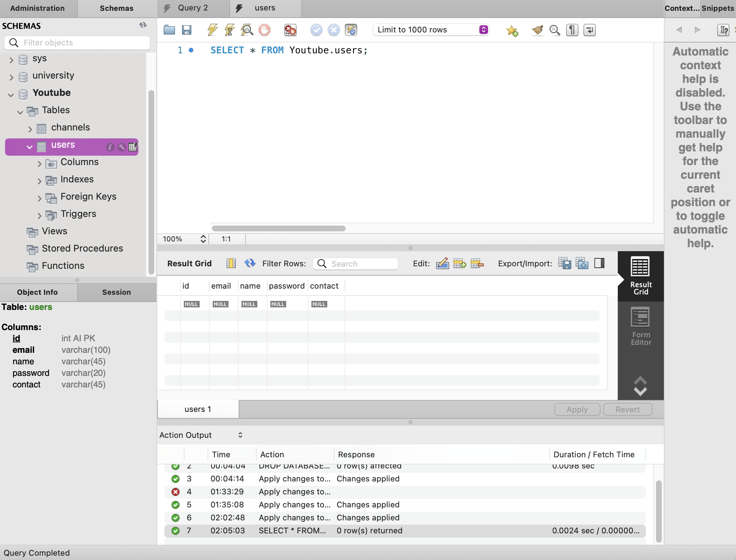The image size is (736, 560).
Task: Switch to the Administration tab
Action: pos(38,8)
